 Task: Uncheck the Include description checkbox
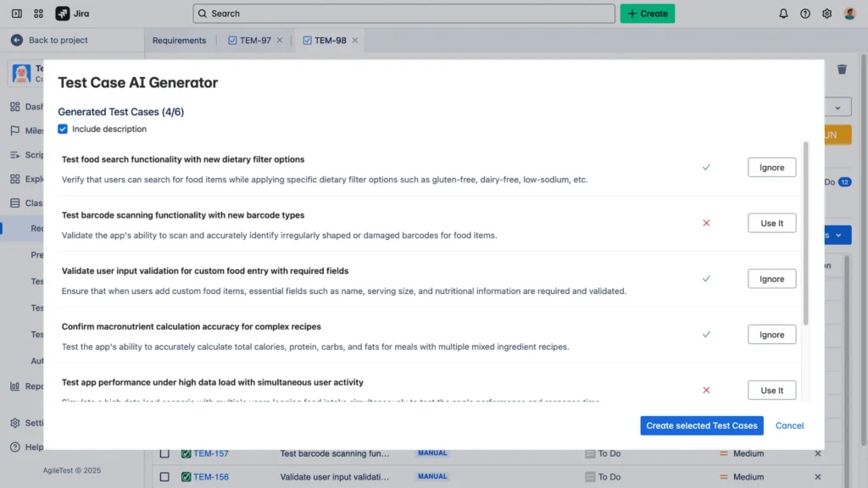tap(63, 129)
